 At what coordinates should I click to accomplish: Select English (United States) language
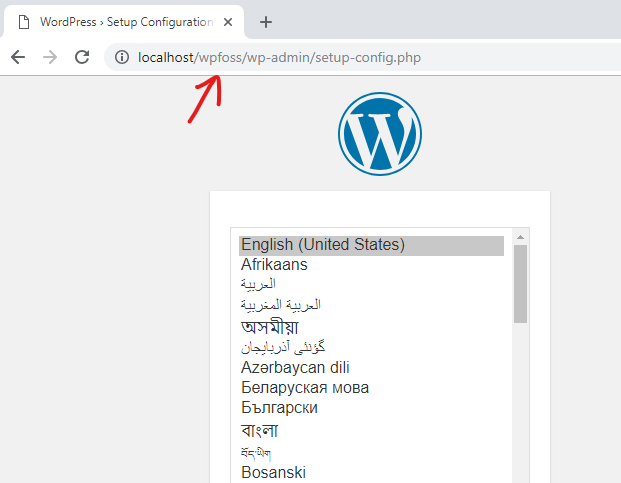[371, 245]
